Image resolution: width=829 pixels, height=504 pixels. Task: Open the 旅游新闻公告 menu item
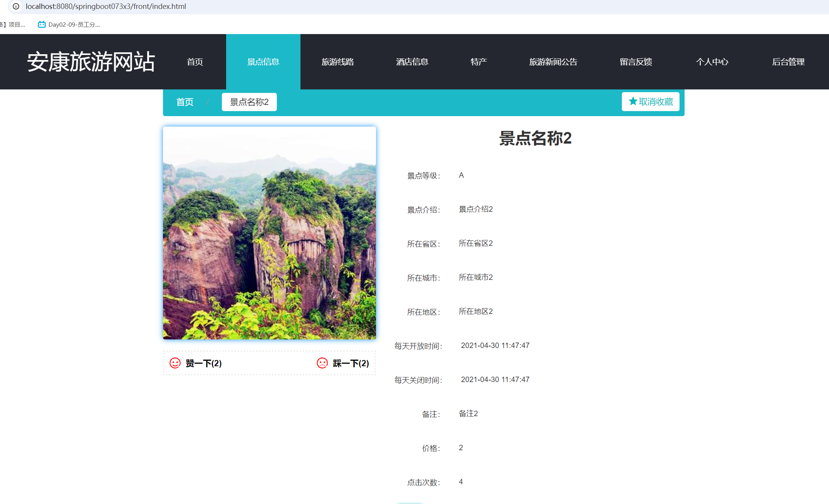coord(553,62)
